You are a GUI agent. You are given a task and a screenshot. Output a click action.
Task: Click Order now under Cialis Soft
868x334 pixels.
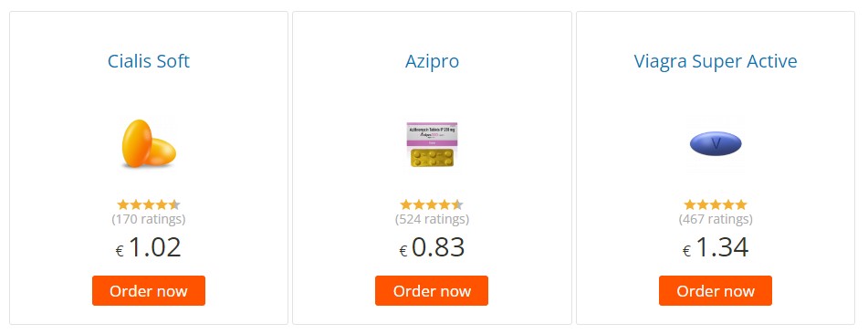click(x=149, y=291)
